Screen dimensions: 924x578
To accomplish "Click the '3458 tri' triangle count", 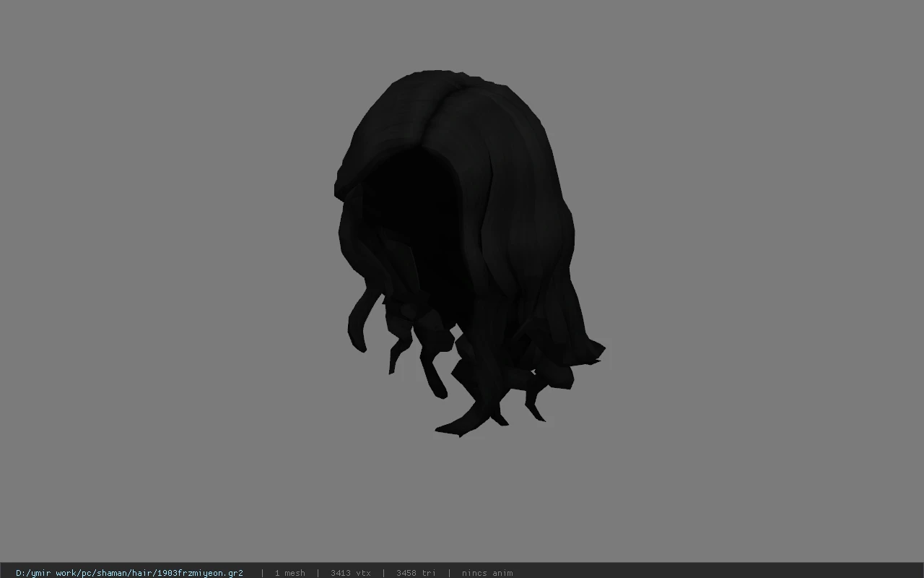I will click(416, 573).
